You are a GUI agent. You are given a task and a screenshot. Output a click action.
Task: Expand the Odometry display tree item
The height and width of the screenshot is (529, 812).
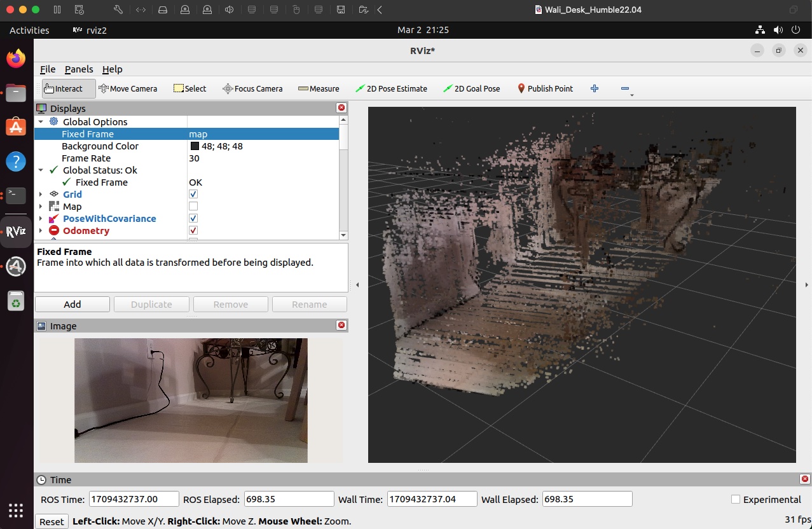click(x=41, y=231)
